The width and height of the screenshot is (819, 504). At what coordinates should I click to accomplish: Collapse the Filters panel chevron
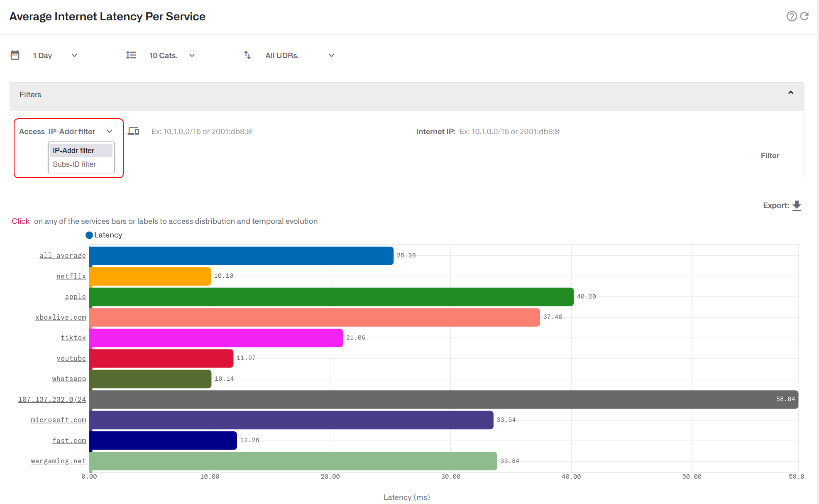790,93
